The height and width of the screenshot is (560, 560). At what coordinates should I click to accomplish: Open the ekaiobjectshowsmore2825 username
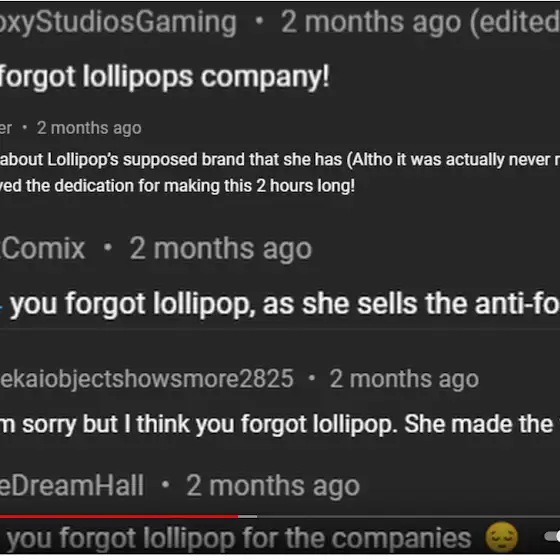tap(147, 379)
